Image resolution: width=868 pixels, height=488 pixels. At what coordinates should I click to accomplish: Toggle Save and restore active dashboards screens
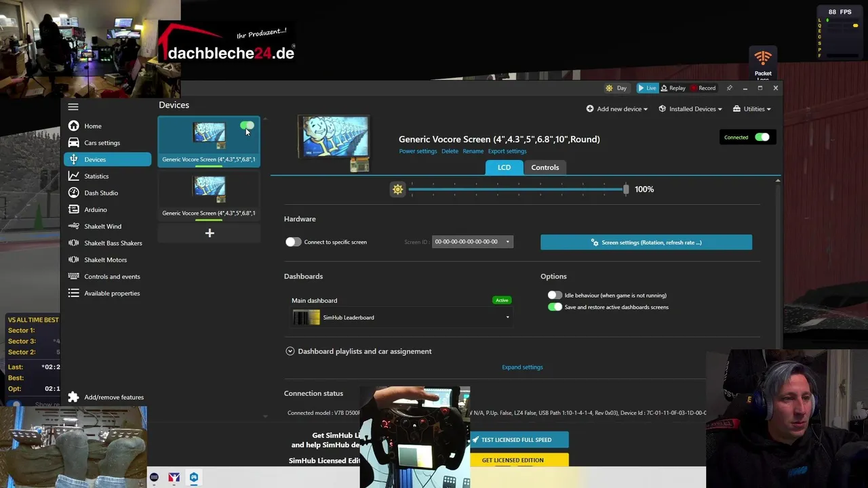[555, 307]
